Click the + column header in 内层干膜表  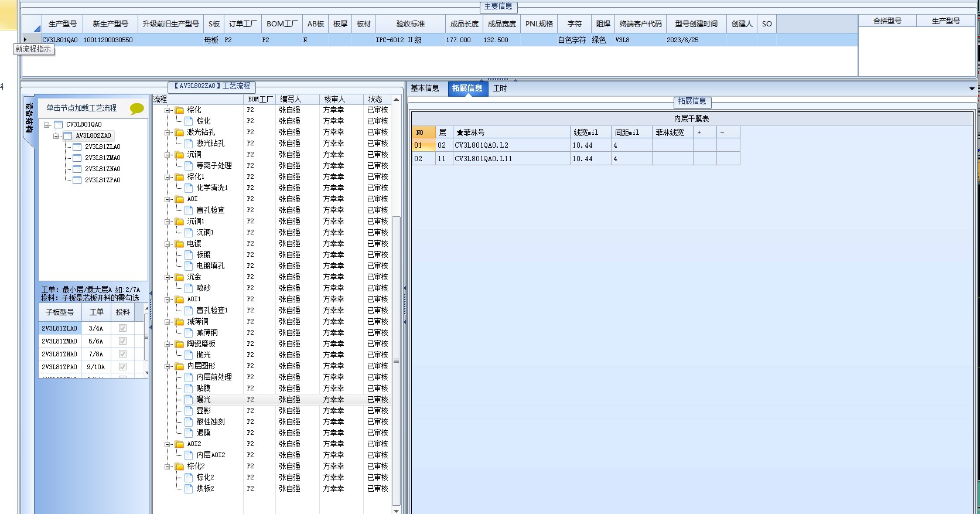click(x=705, y=132)
